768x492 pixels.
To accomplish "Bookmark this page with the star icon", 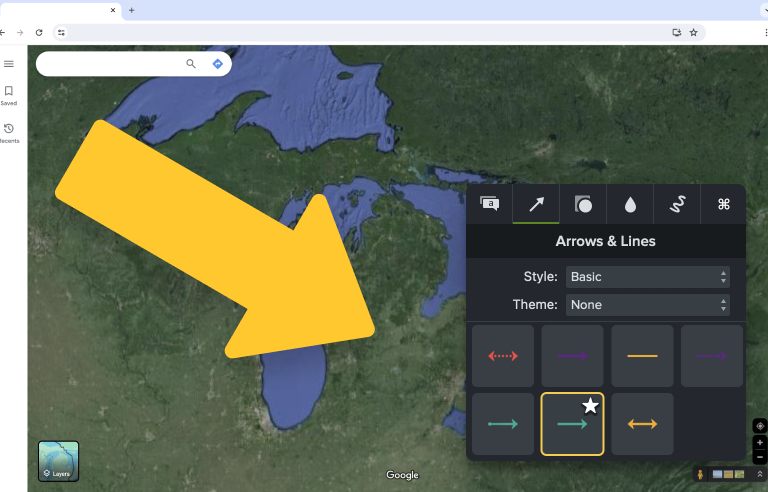I will [694, 32].
